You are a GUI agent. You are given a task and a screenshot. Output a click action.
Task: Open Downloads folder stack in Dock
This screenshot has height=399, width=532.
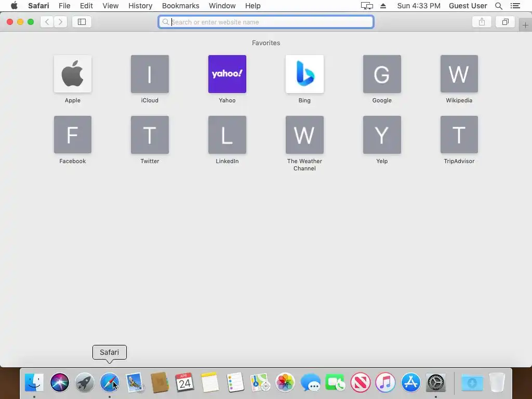[472, 382]
